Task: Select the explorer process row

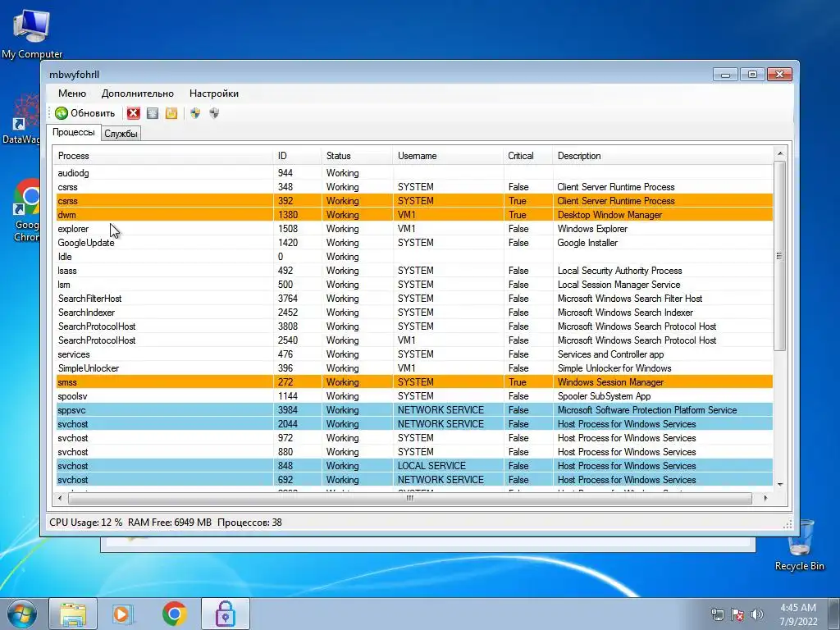Action: [x=414, y=229]
